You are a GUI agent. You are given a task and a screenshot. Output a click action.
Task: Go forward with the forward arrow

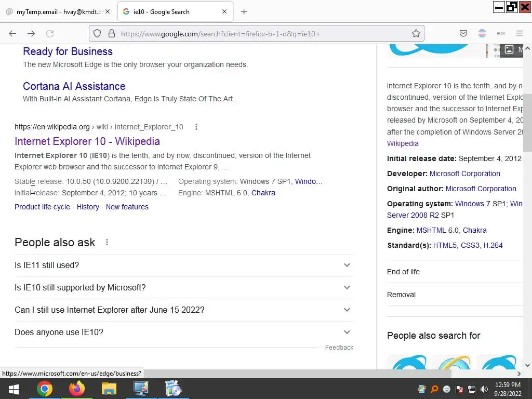click(x=31, y=34)
